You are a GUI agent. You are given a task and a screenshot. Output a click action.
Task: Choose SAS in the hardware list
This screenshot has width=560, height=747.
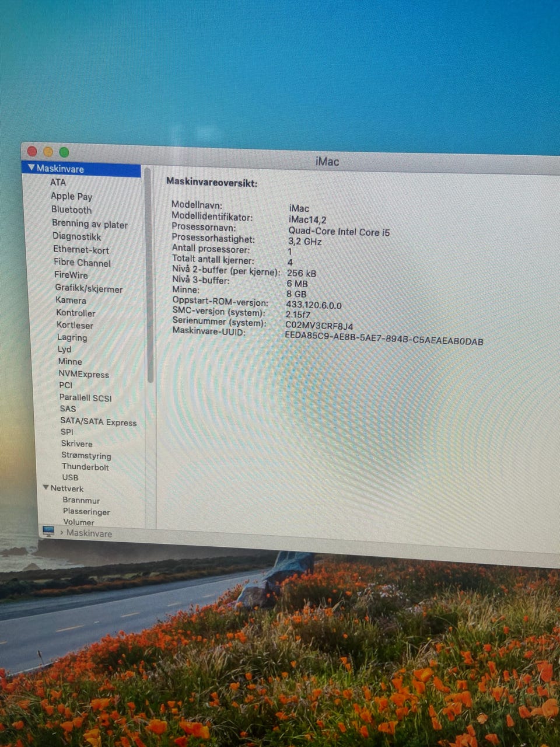68,409
